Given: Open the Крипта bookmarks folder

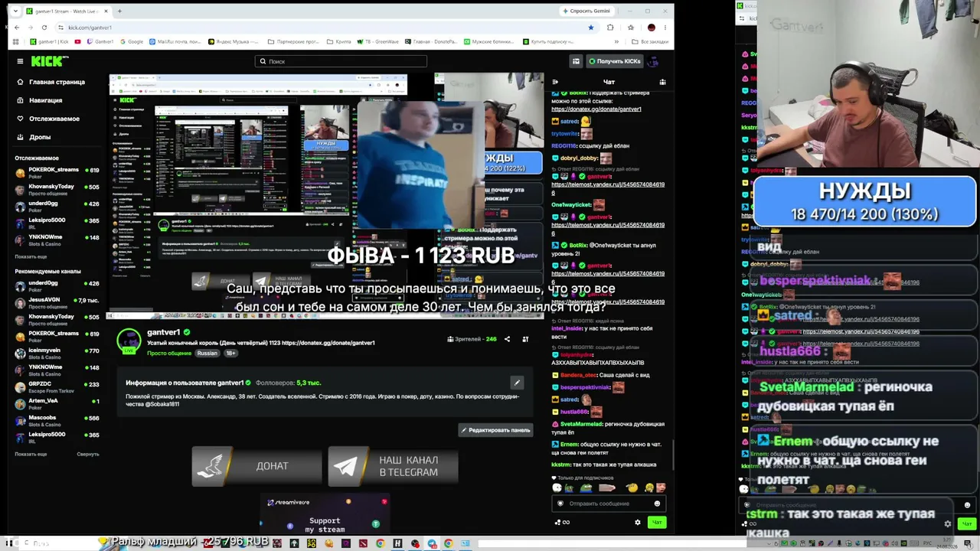Looking at the screenshot, I should point(338,41).
